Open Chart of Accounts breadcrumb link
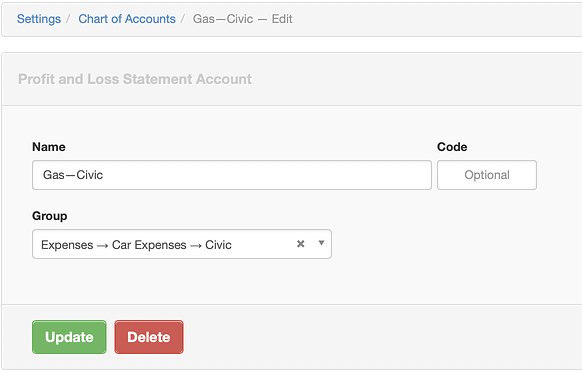This screenshot has height=371, width=582. point(127,19)
